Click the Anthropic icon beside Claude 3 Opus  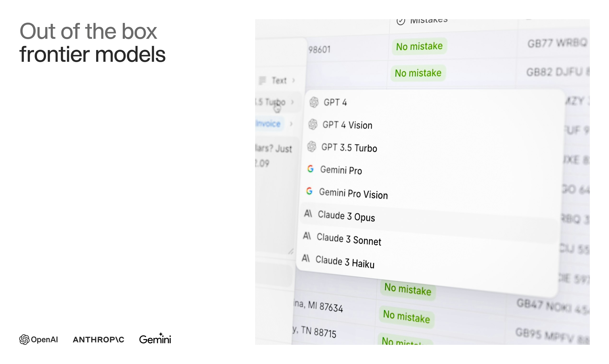coord(308,214)
